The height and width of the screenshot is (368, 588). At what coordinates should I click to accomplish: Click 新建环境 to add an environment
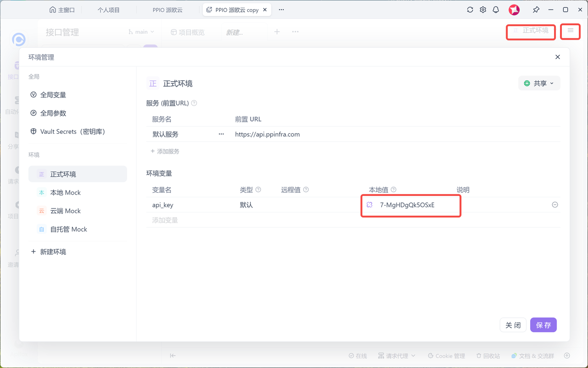click(48, 252)
